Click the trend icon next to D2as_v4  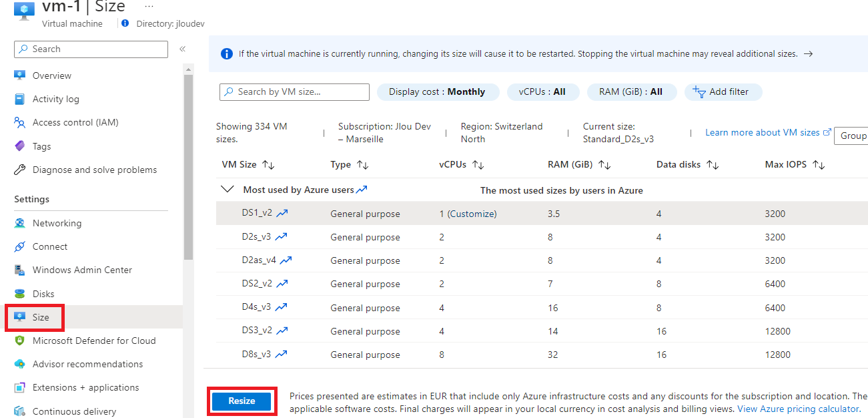[286, 260]
